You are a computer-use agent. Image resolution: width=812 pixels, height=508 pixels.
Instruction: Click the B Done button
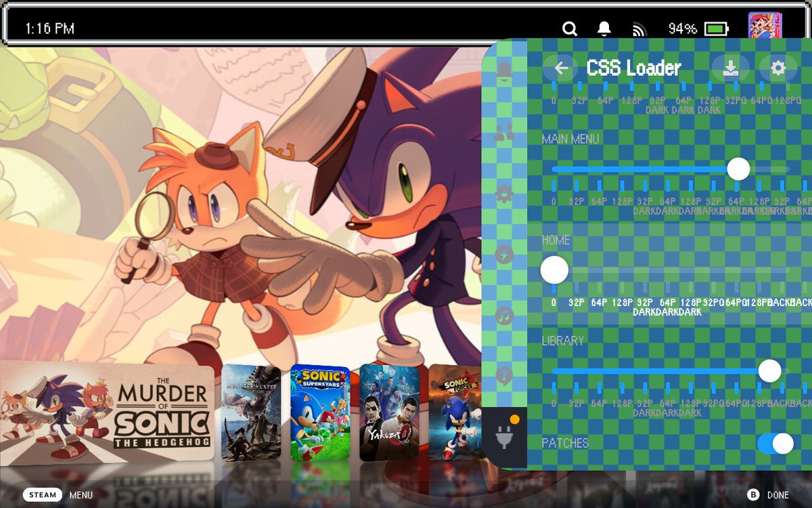(769, 495)
